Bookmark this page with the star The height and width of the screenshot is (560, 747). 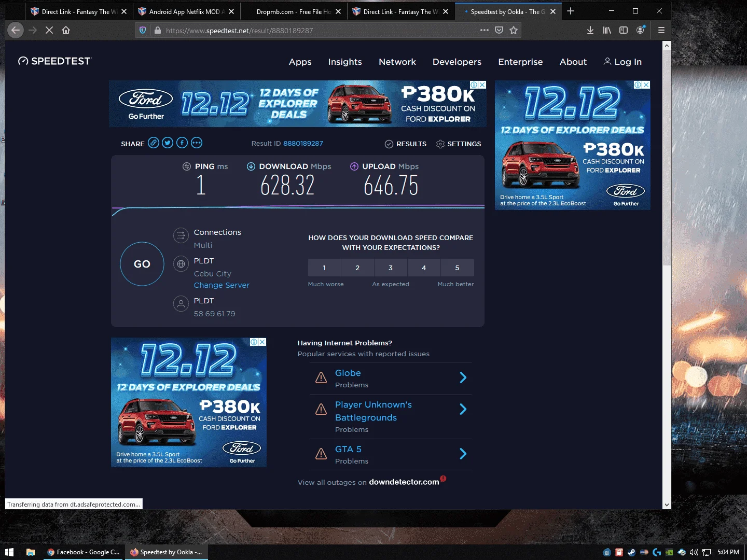click(x=514, y=30)
